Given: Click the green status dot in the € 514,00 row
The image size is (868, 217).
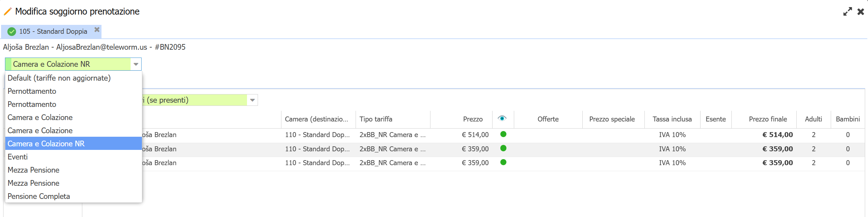Looking at the screenshot, I should point(503,134).
